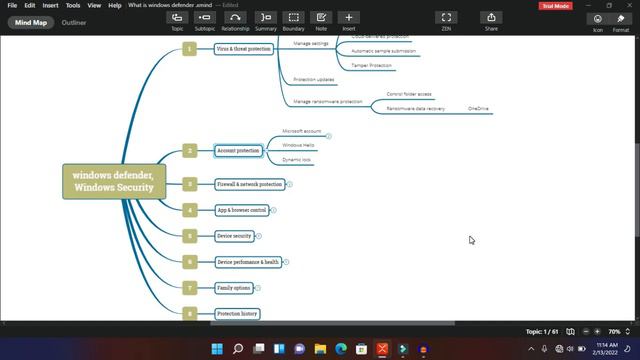Open the Tools menu
Image resolution: width=640 pixels, height=360 pixels.
coord(73,5)
